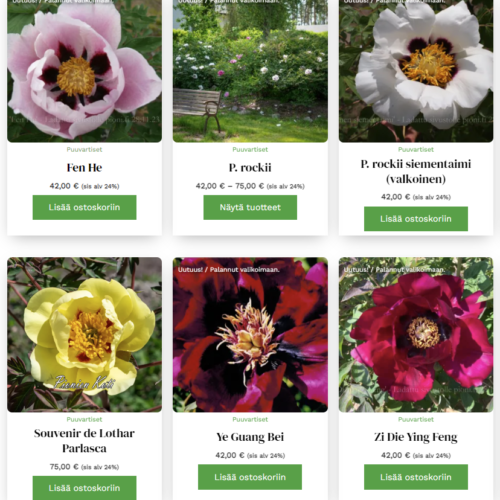500x500 pixels.
Task: Add P. rockii siementaimi to cart
Action: (416, 219)
